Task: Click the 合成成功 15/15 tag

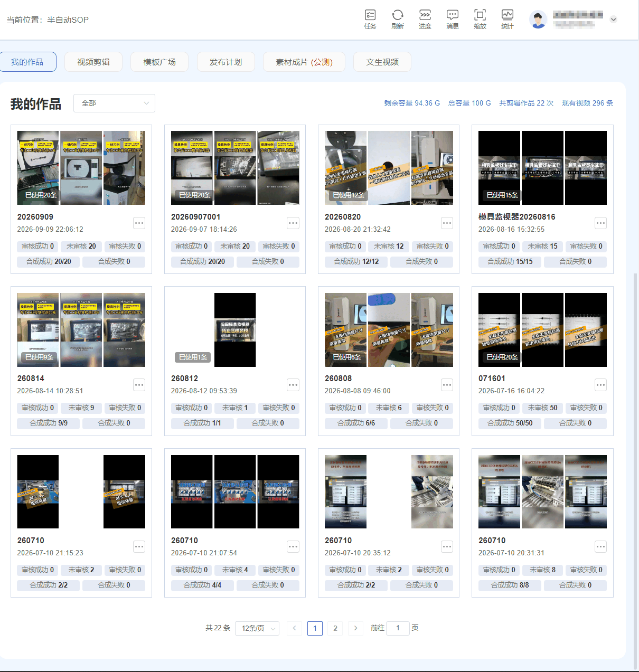Action: point(510,262)
